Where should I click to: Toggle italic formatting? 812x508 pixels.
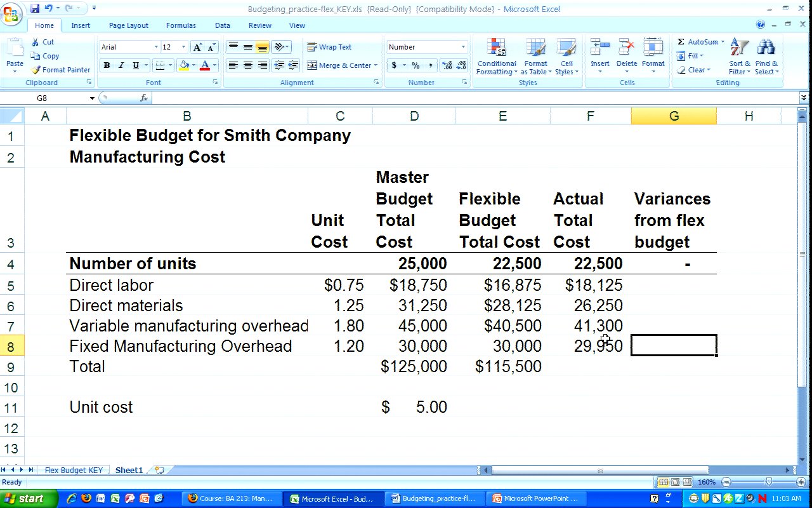(121, 65)
